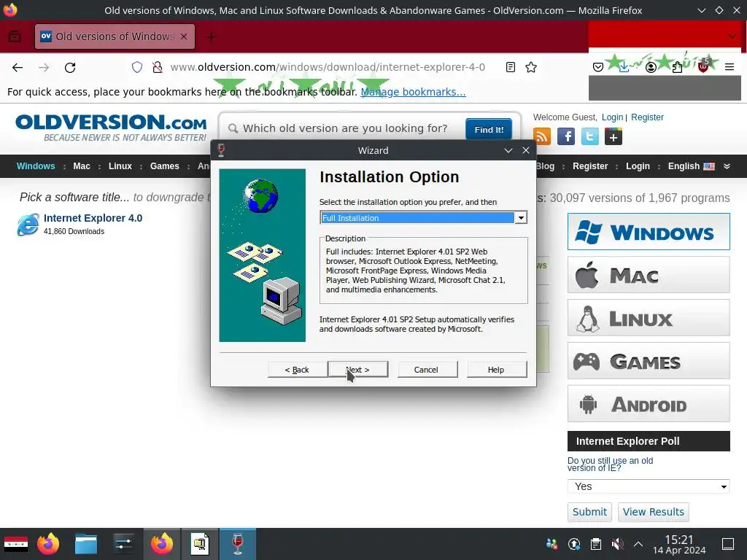Open the IE poll Yes dropdown

coord(649,486)
